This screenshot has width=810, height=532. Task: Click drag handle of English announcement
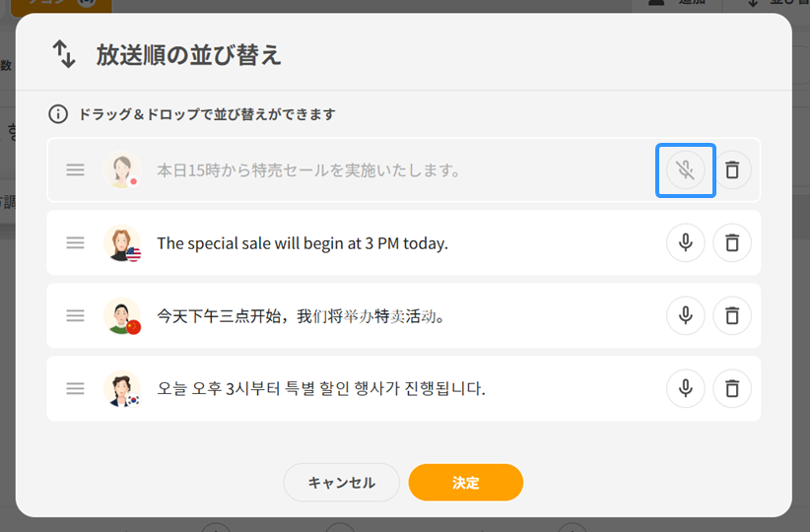coord(75,242)
